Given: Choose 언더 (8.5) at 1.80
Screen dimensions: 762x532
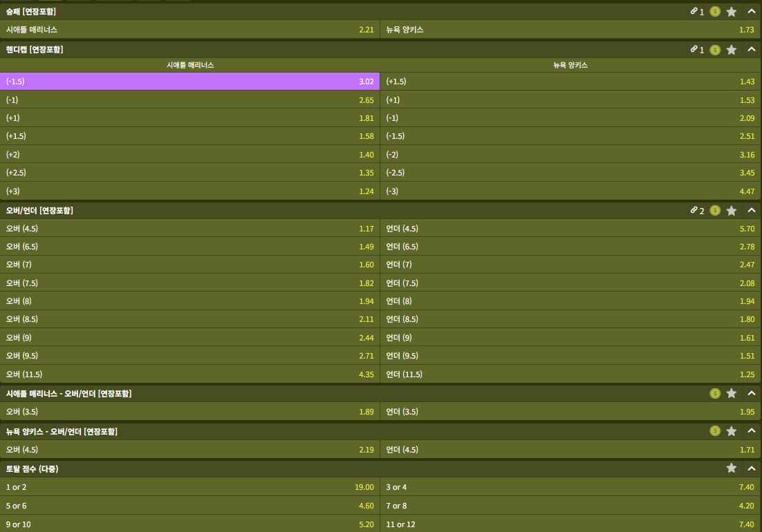Looking at the screenshot, I should (570, 319).
